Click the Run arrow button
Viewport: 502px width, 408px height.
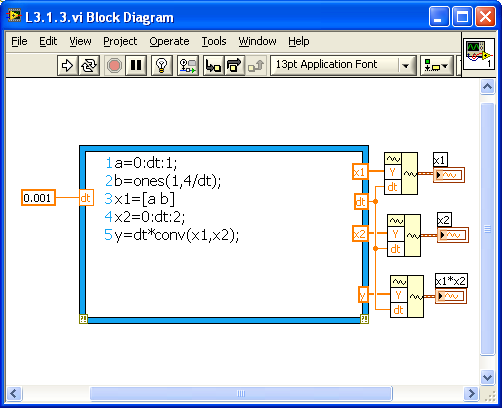pyautogui.click(x=68, y=65)
